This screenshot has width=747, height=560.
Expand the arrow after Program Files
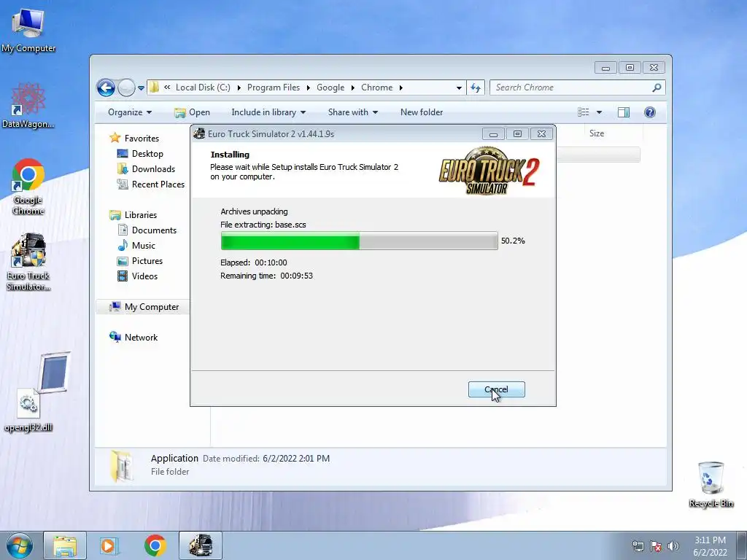pos(309,87)
